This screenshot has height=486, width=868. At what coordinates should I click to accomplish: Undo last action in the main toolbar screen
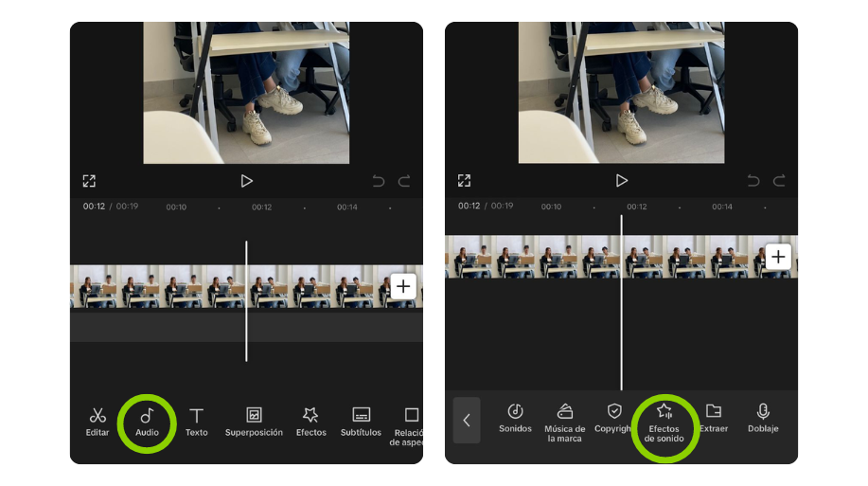379,181
